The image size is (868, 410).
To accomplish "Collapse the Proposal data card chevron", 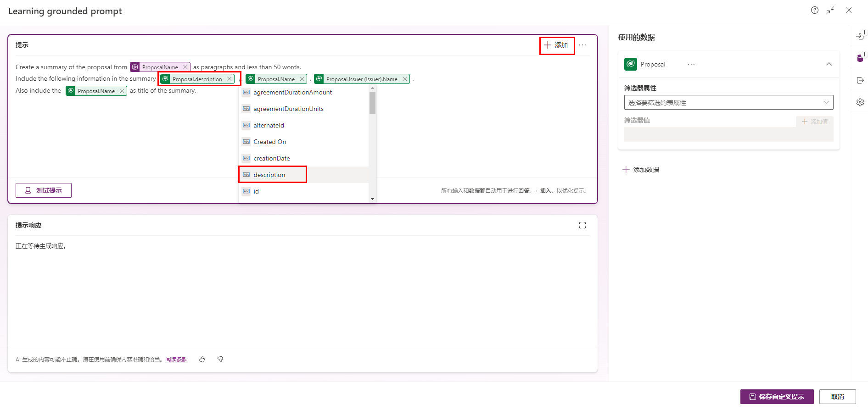I will [x=829, y=64].
